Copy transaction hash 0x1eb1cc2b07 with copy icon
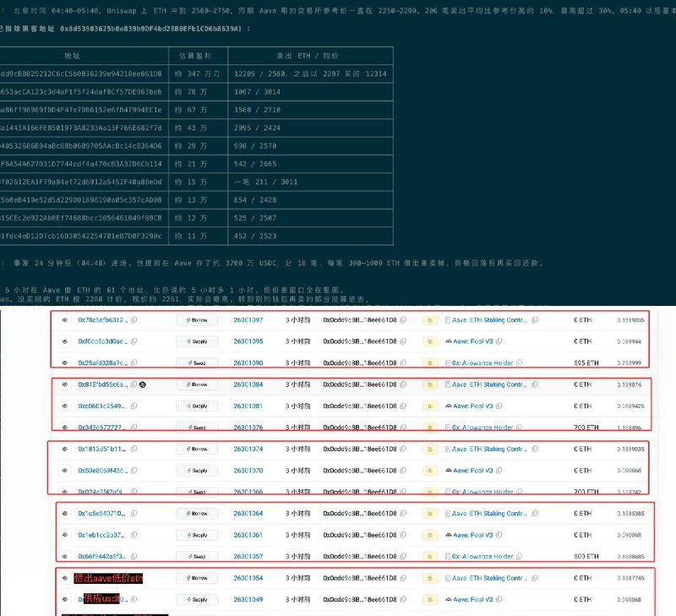Viewport: 676px width, 616px height. tap(134, 535)
